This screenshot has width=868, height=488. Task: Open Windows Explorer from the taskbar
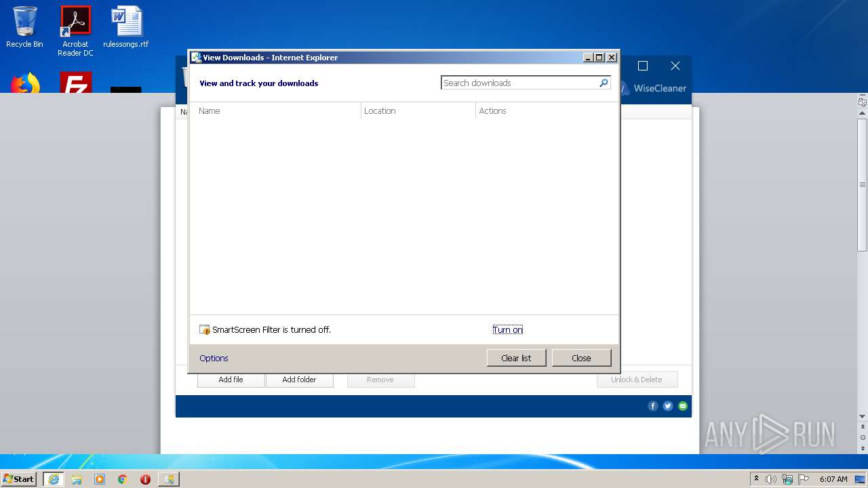(x=77, y=479)
